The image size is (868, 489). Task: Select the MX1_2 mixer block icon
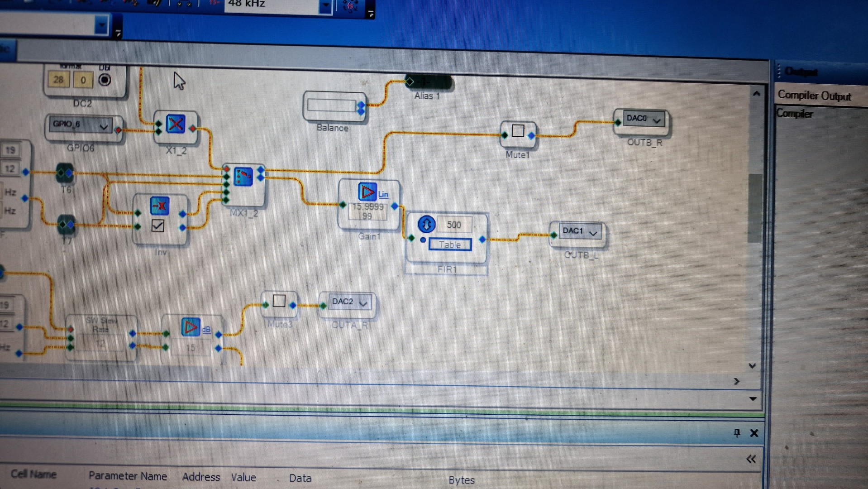pos(243,177)
